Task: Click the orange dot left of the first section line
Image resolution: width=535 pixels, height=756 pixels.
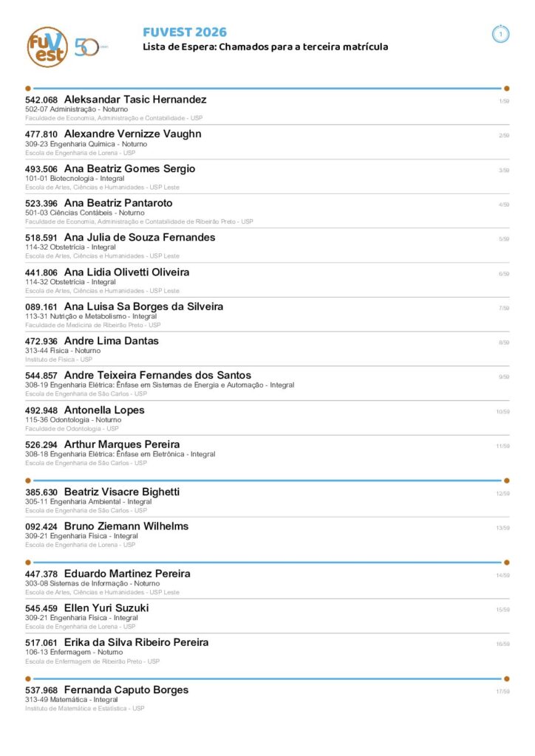Action: click(28, 89)
